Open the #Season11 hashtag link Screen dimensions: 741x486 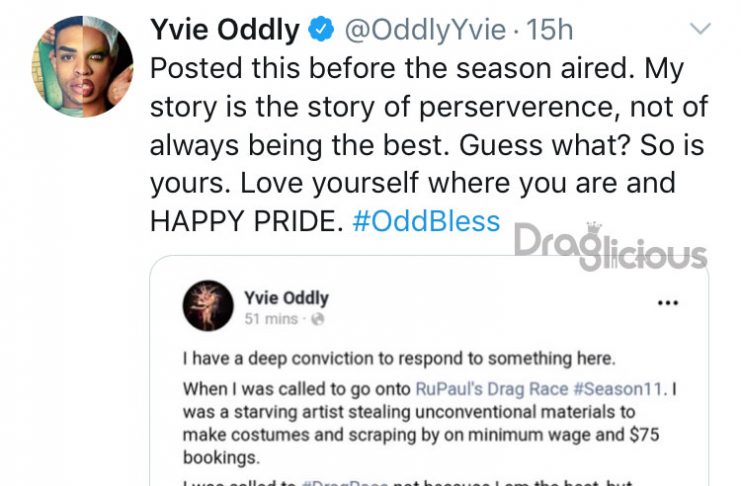tap(619, 389)
